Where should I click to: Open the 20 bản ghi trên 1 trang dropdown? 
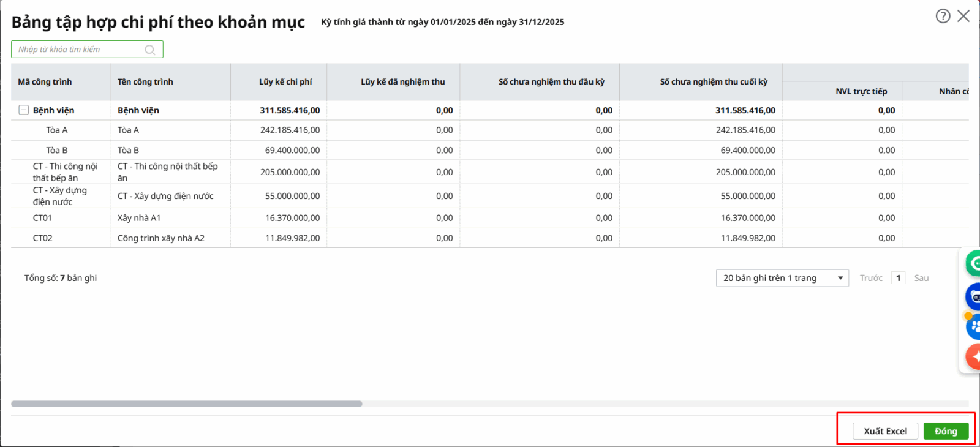782,278
